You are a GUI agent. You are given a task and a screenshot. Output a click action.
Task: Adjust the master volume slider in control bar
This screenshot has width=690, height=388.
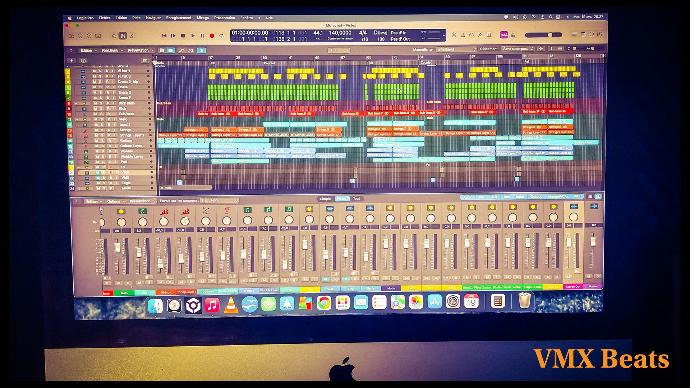[x=543, y=35]
